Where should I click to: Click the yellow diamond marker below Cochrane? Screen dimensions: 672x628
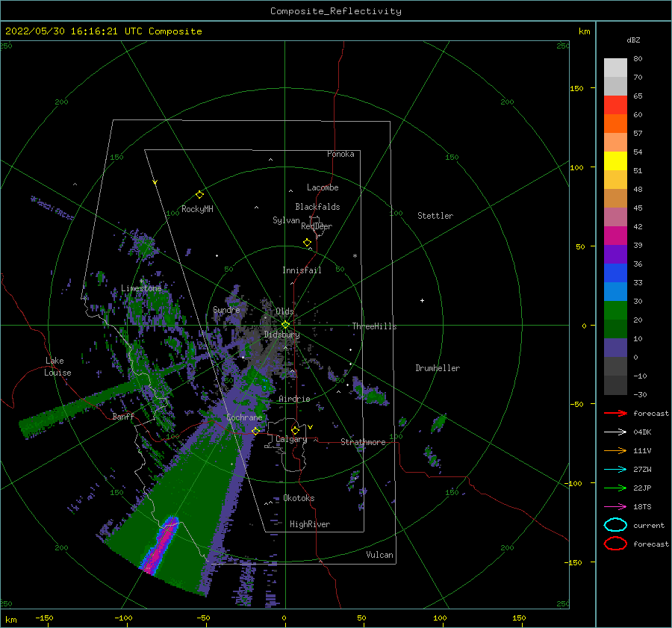click(x=255, y=432)
